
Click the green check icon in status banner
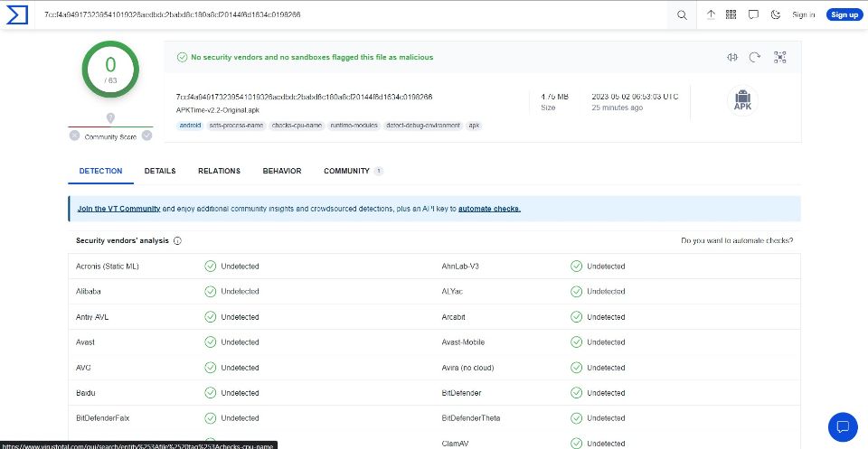(x=182, y=57)
